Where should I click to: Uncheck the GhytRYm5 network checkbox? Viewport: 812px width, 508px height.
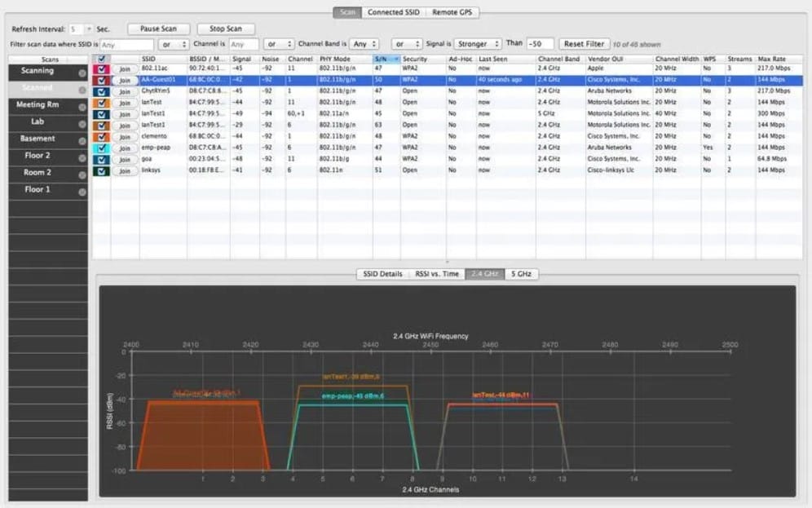point(101,91)
